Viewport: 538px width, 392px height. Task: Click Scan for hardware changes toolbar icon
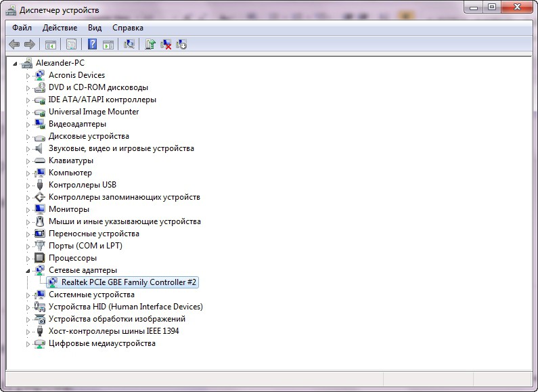(x=129, y=45)
